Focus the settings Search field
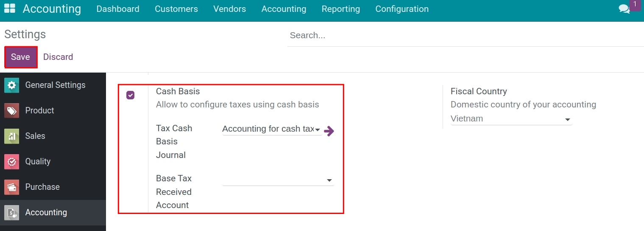This screenshot has width=644, height=231. tap(466, 36)
